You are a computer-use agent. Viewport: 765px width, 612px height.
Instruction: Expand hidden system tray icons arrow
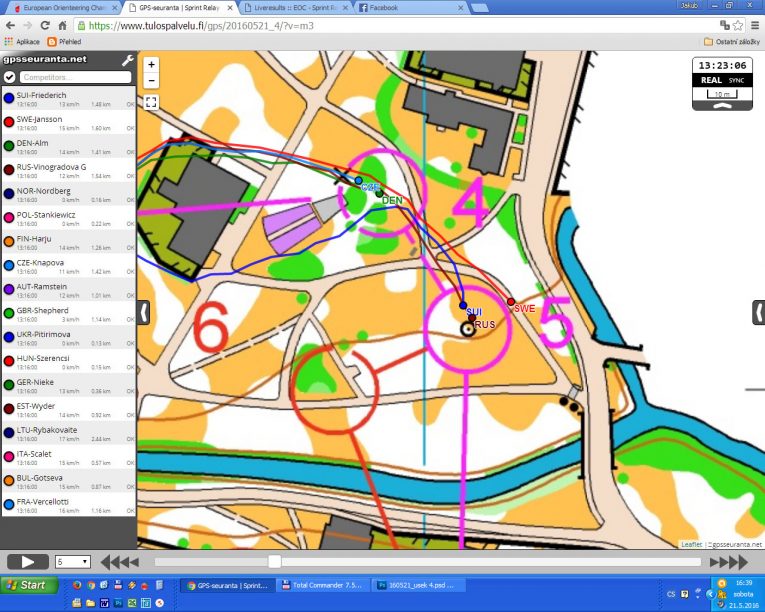(710, 594)
